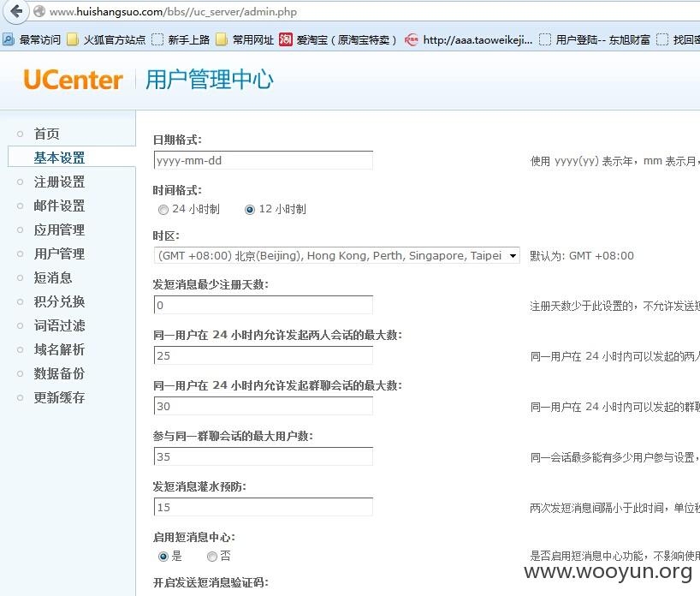Image resolution: width=700 pixels, height=596 pixels.
Task: Open 基本设置 in sidebar
Action: pyautogui.click(x=59, y=158)
